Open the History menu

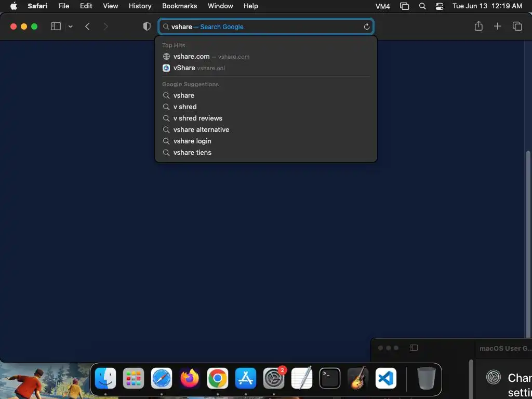[x=140, y=6]
